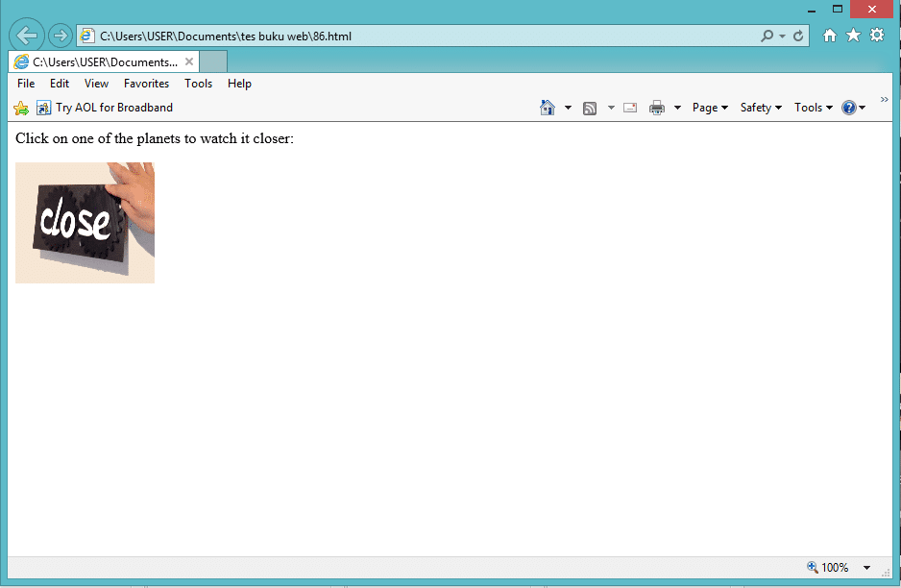Click inside the address bar
This screenshot has height=588, width=901.
coord(384,35)
